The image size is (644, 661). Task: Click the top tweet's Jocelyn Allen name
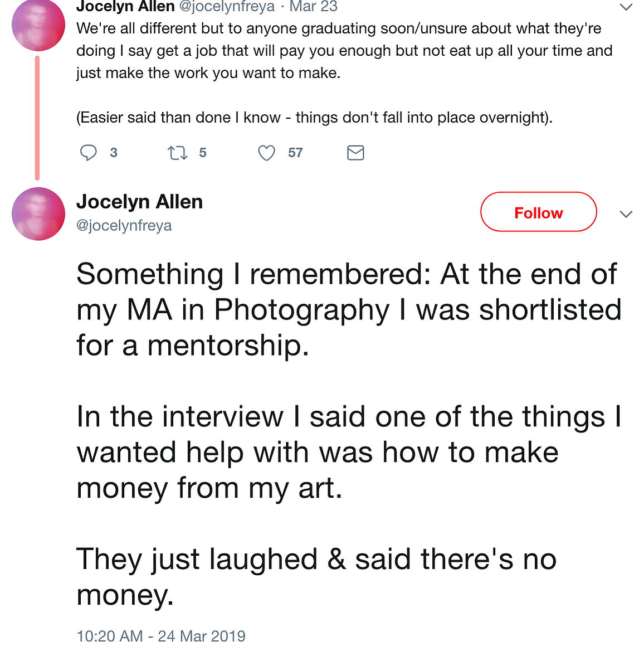pyautogui.click(x=125, y=6)
